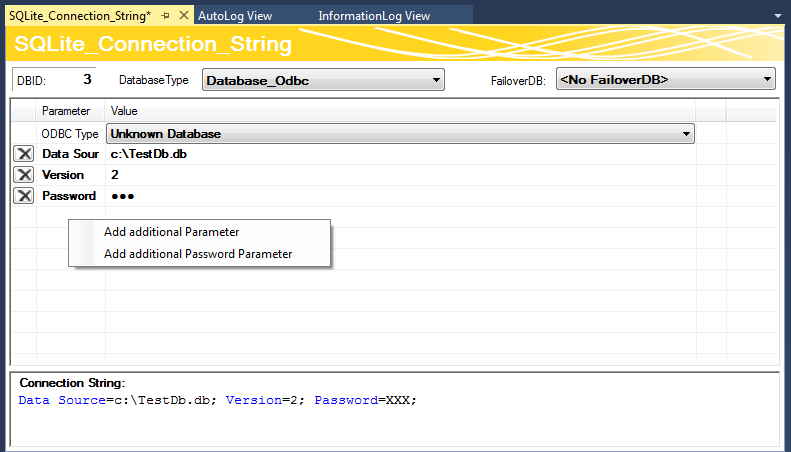The height and width of the screenshot is (452, 791).
Task: Pin the SQLite_Connection_String tab
Action: tap(165, 16)
